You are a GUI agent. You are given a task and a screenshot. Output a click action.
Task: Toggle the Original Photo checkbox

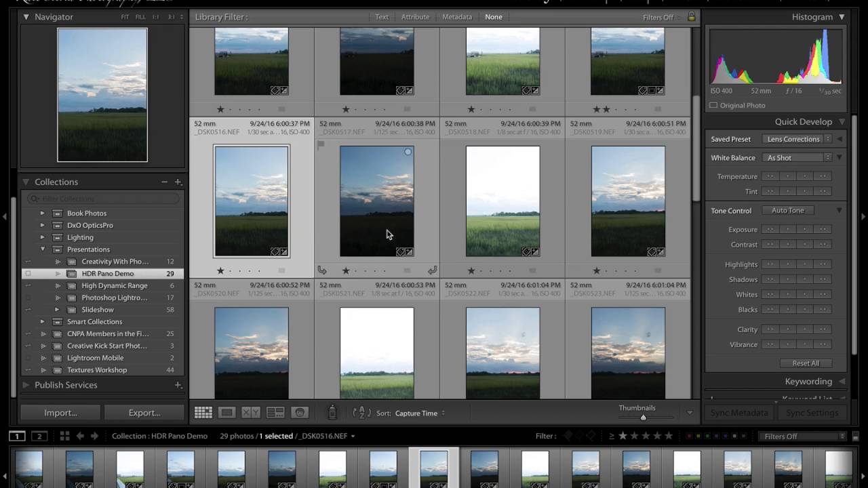click(713, 105)
